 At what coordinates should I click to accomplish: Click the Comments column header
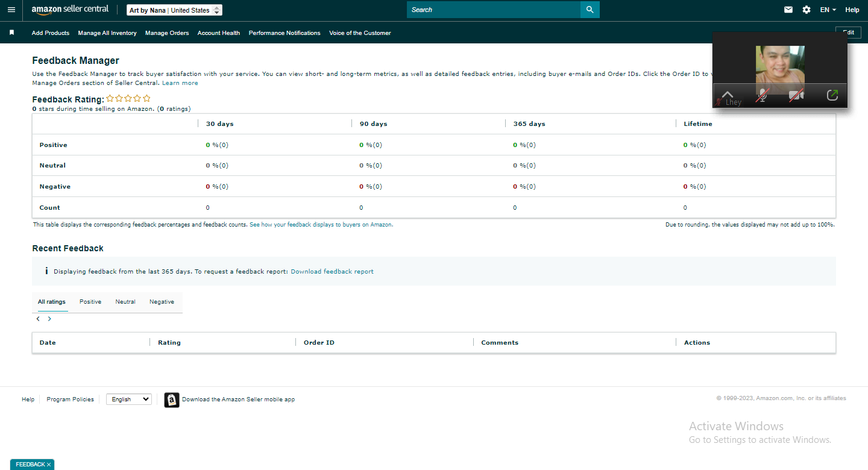[x=500, y=342]
